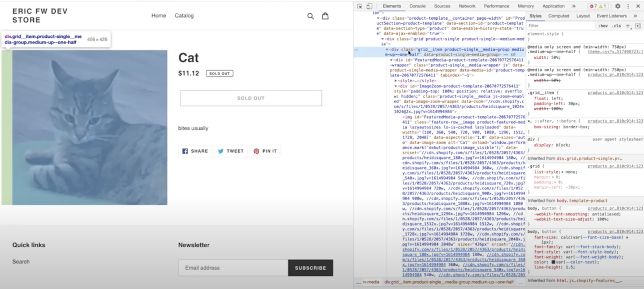Image resolution: width=644 pixels, height=289 pixels.
Task: Click the Tweet button
Action: (231, 151)
